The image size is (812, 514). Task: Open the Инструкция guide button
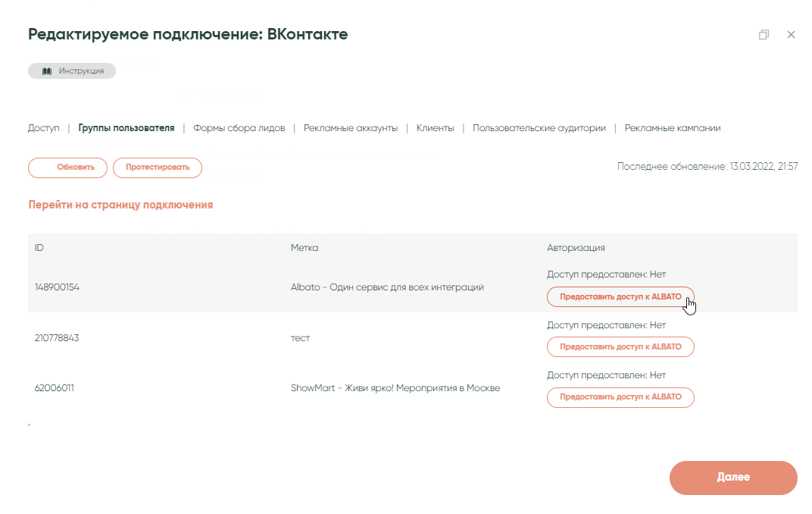[72, 71]
